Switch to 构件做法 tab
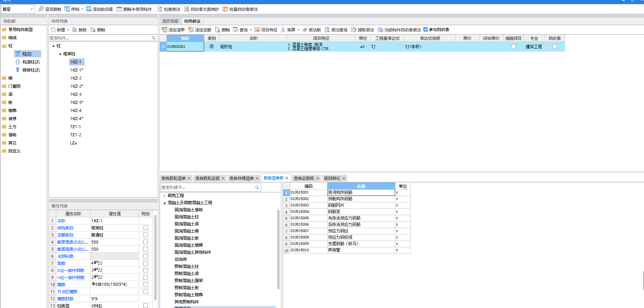This screenshot has height=308, width=644. (x=192, y=21)
